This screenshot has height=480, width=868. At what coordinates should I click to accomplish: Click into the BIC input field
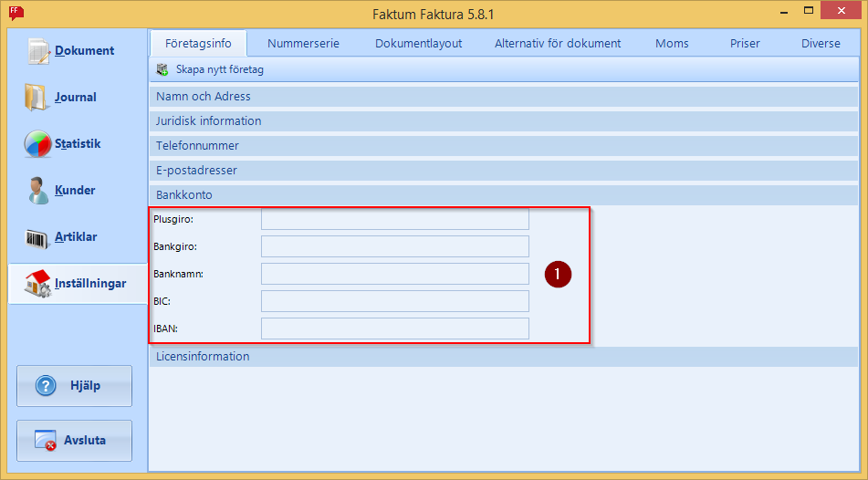coord(395,301)
